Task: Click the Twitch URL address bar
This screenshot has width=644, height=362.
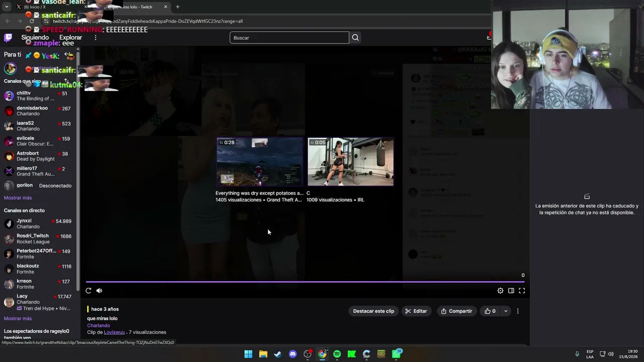Action: click(x=262, y=21)
